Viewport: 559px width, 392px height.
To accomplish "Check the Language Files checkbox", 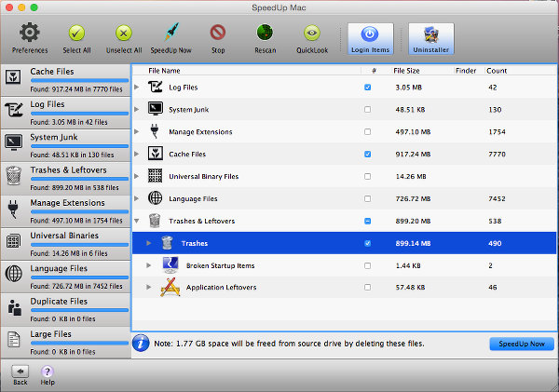I will coord(368,198).
